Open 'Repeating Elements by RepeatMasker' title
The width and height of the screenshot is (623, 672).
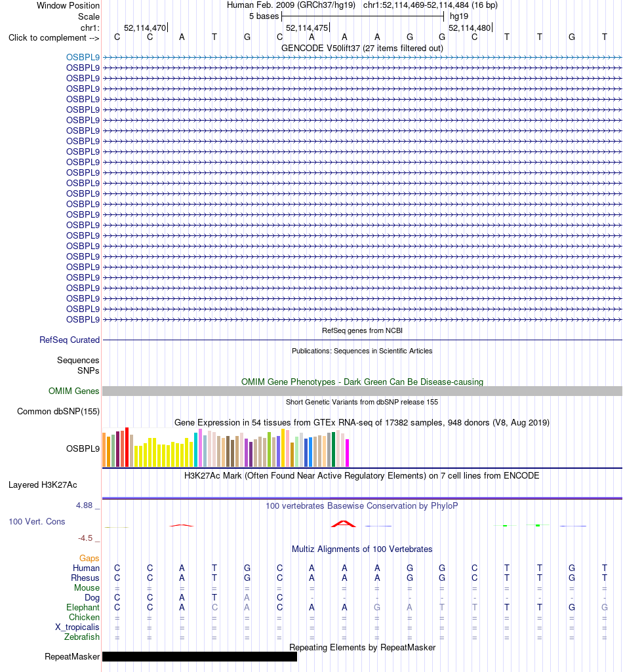[362, 647]
